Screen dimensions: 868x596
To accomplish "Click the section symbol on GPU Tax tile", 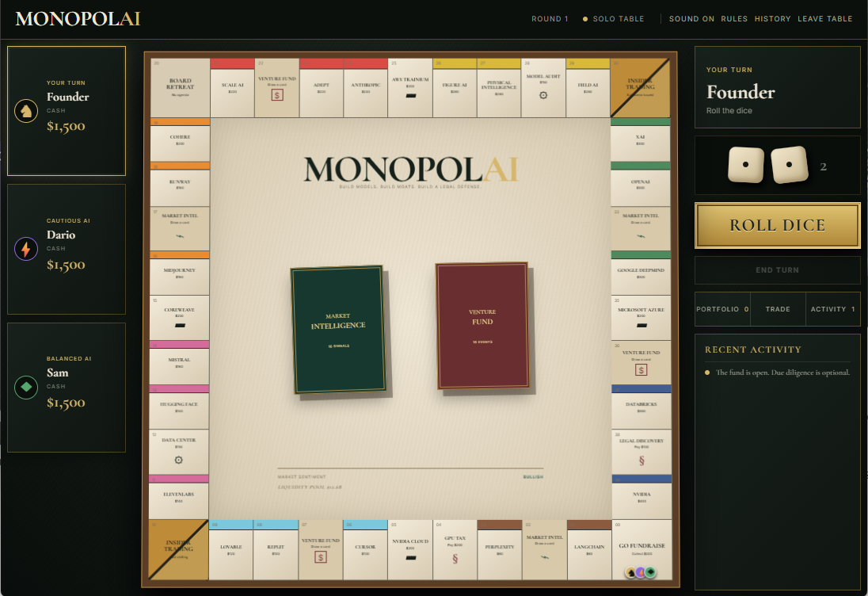I will (455, 558).
